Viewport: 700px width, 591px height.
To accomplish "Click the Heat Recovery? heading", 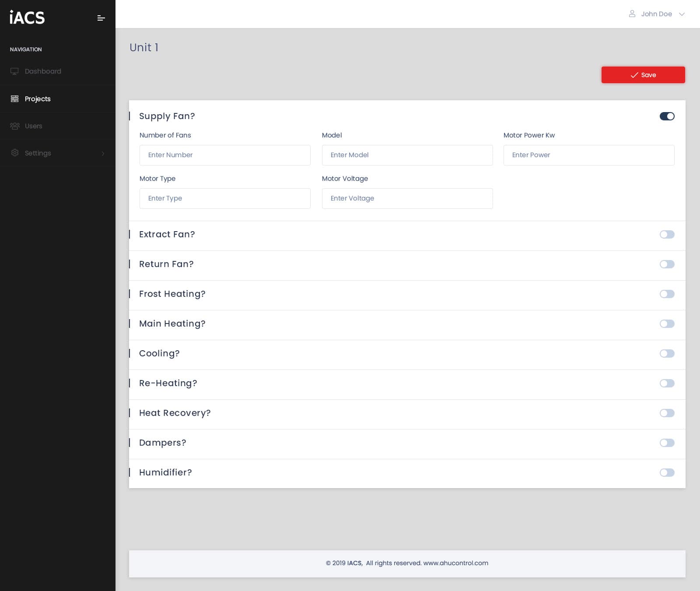I will [175, 413].
